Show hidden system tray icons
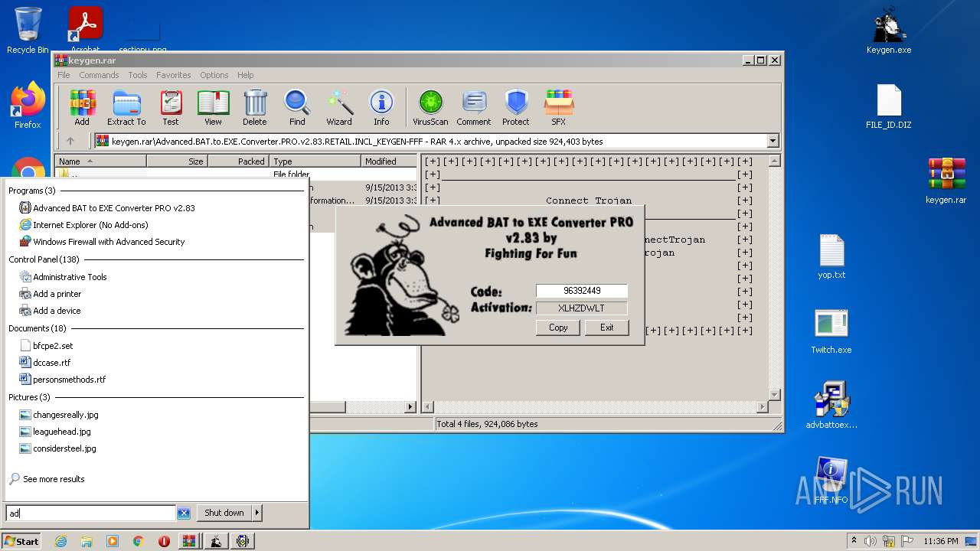 pos(854,541)
